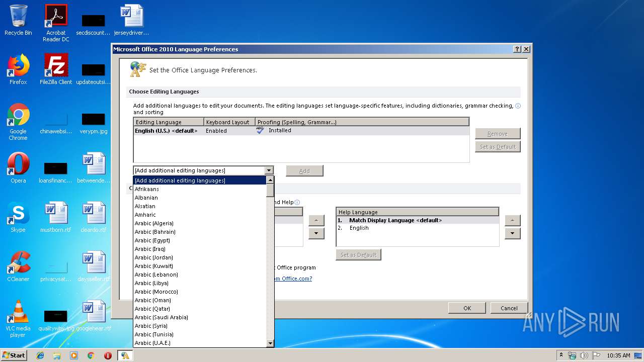Viewport: 644px width, 362px height.
Task: Select the cleardo.rtf file icon
Action: coord(94,217)
